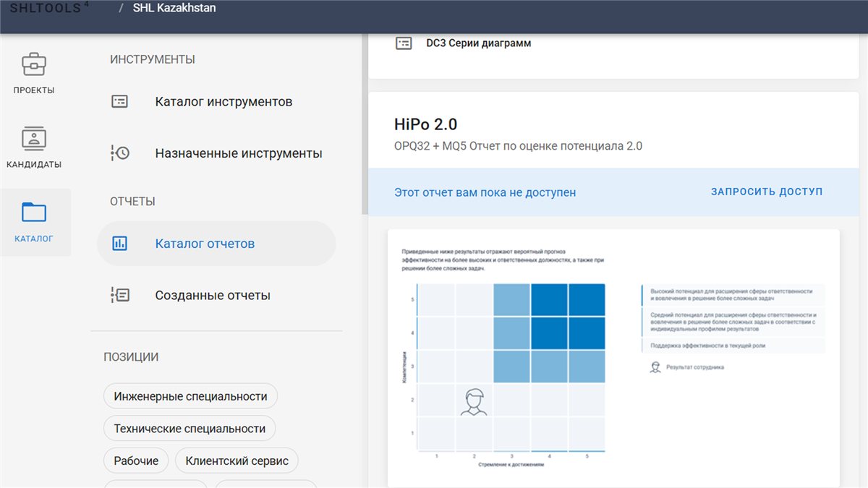Click the HiPo 2.0 report title
The width and height of the screenshot is (868, 488).
426,124
